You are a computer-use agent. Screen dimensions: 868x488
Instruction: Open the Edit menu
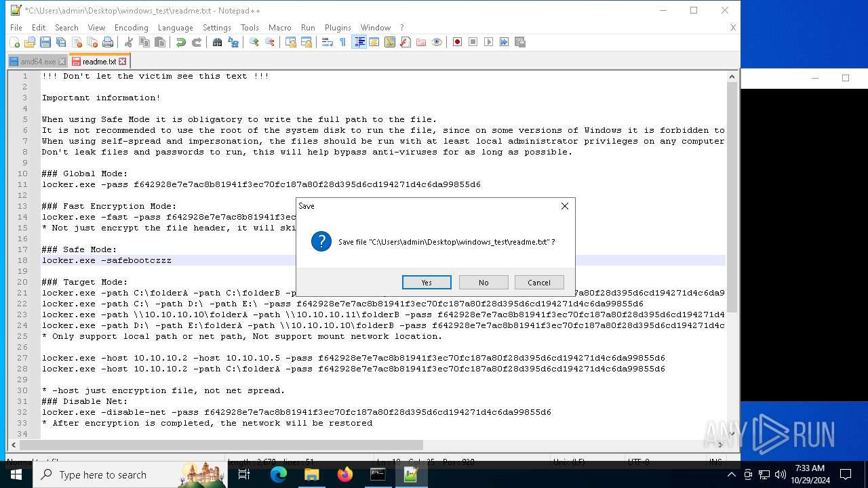pyautogui.click(x=39, y=28)
